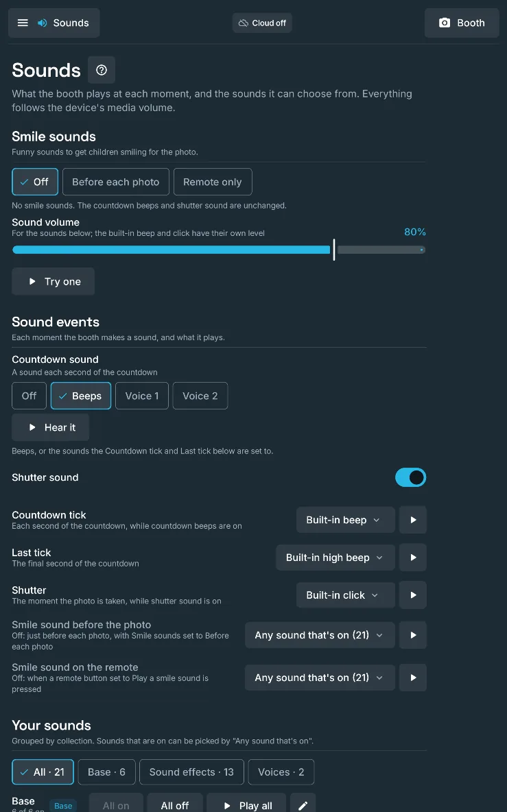Open the Shutter Built-in click dropdown
This screenshot has width=507, height=812.
coord(345,595)
